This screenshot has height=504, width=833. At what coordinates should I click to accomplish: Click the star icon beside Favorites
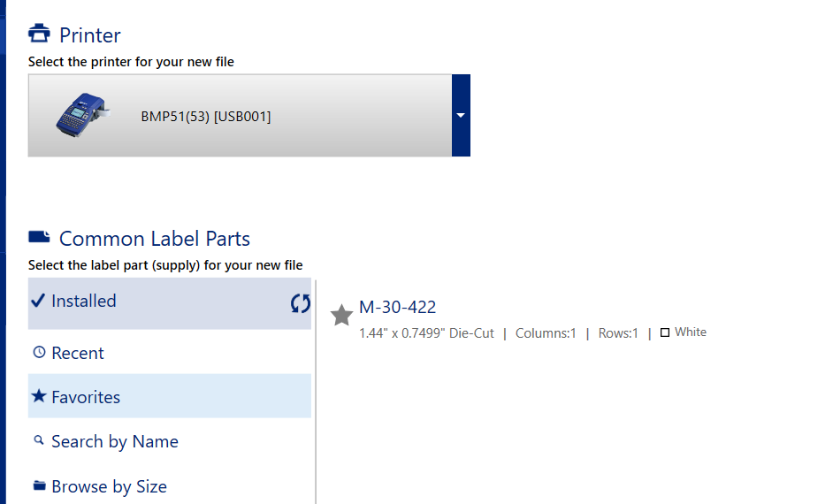coord(38,396)
